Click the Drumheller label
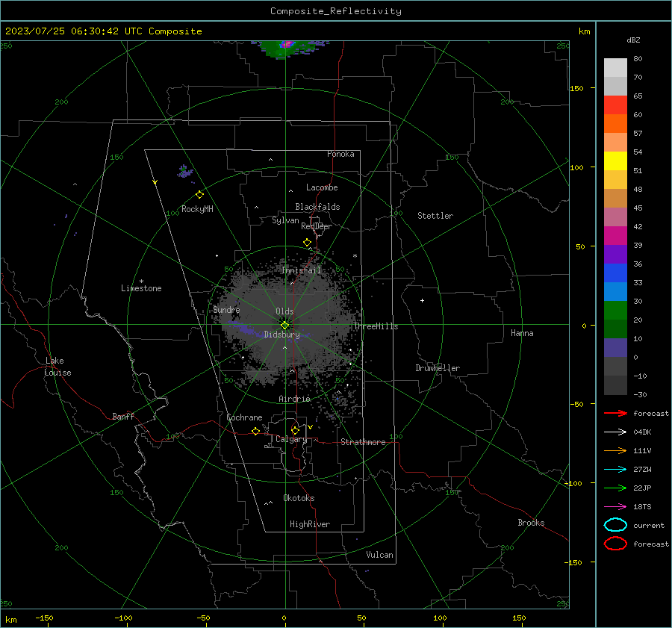 coord(438,368)
